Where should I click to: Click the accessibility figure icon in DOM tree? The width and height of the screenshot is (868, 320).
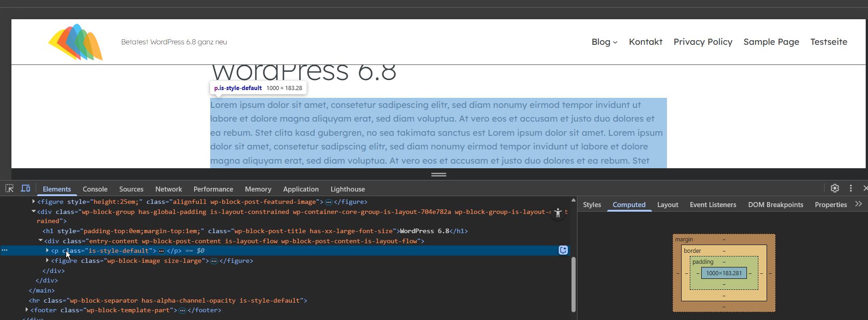[x=558, y=213]
